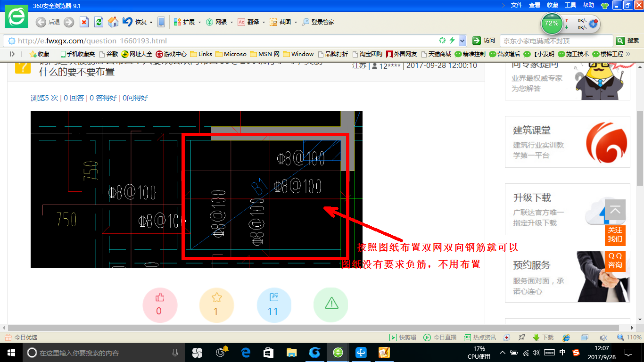
Task: Open the 天猫商城 bookmark
Action: pyautogui.click(x=436, y=54)
